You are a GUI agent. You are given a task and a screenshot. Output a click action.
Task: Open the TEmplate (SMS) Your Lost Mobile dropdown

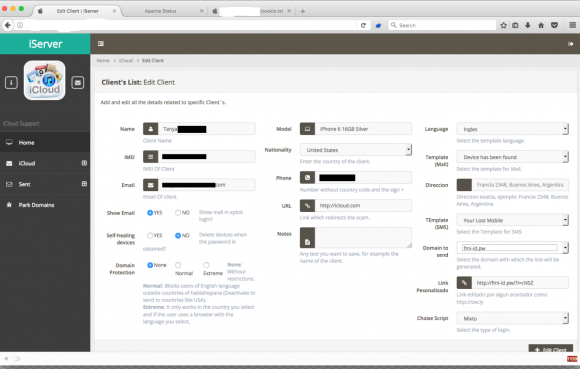(x=513, y=220)
